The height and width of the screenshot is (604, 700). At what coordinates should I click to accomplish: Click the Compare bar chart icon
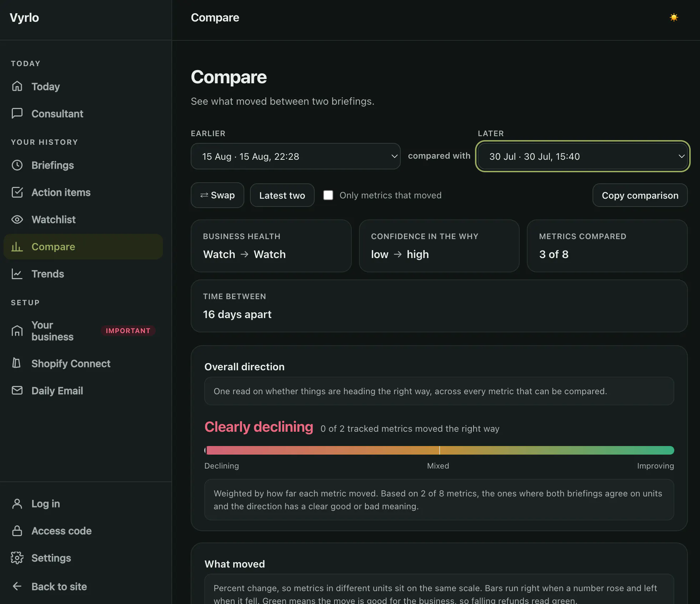(x=17, y=247)
